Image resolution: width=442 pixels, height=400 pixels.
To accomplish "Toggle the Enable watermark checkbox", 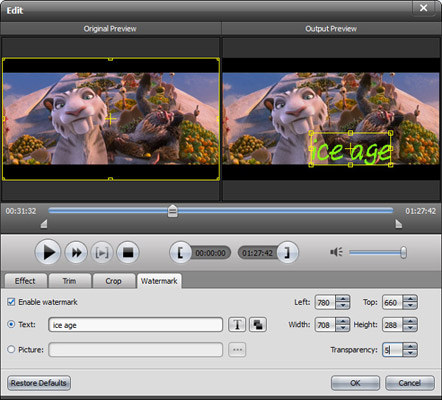I will pos(11,302).
